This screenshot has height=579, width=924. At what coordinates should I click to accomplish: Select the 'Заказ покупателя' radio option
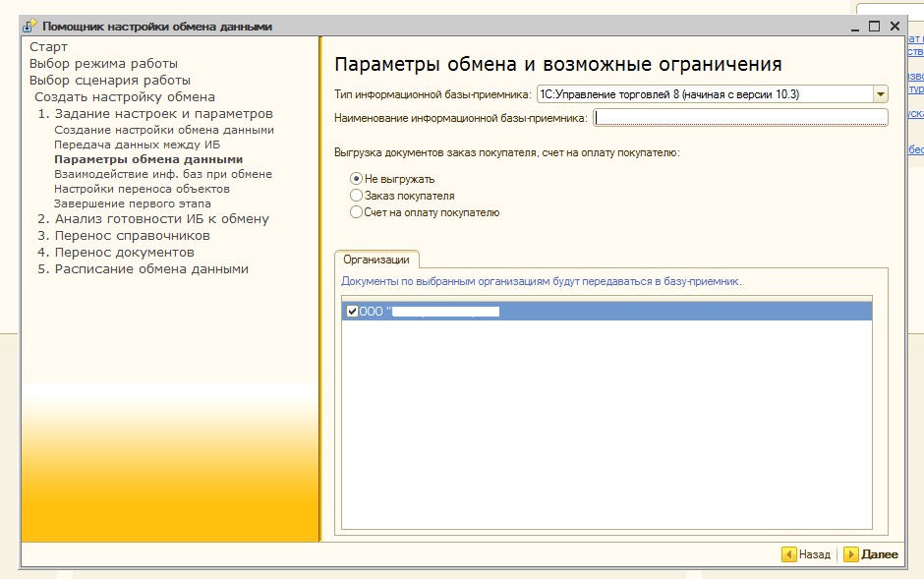(x=357, y=196)
